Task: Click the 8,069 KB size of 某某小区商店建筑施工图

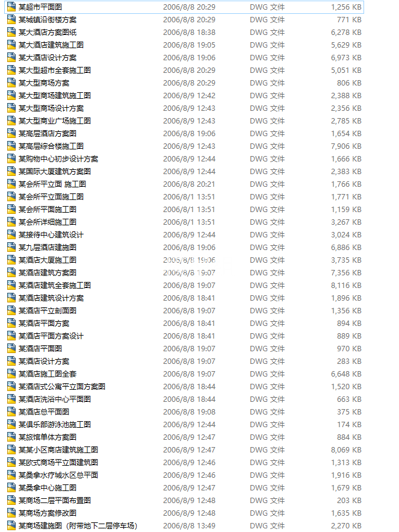Action: click(346, 450)
